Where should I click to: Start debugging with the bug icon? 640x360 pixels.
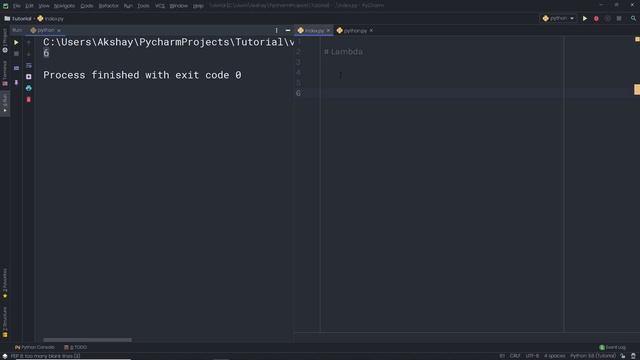(x=596, y=18)
